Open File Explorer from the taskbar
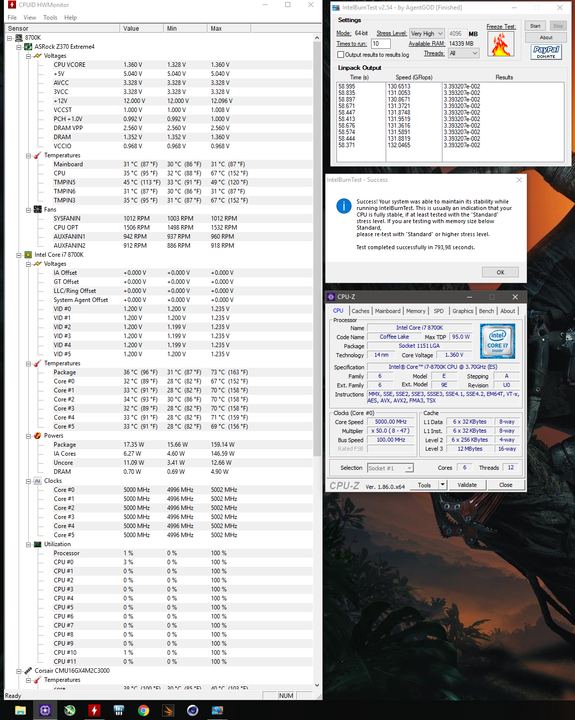 [x=20, y=710]
